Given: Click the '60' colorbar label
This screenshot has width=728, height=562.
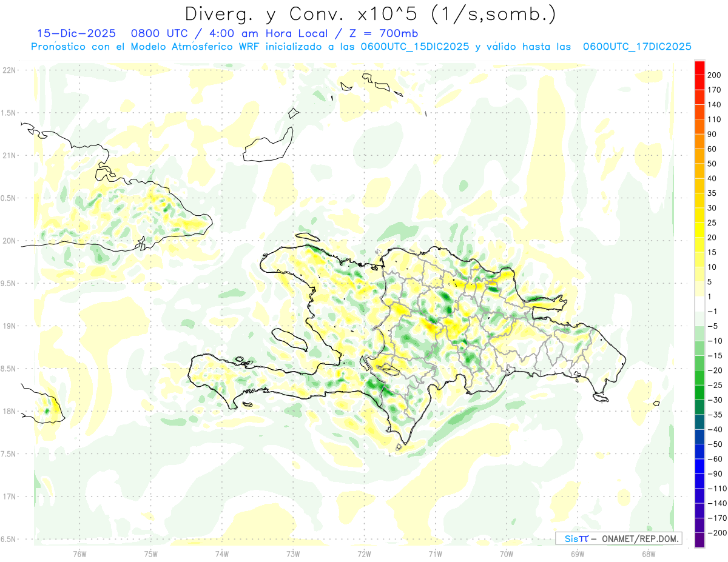Looking at the screenshot, I should pyautogui.click(x=712, y=149).
